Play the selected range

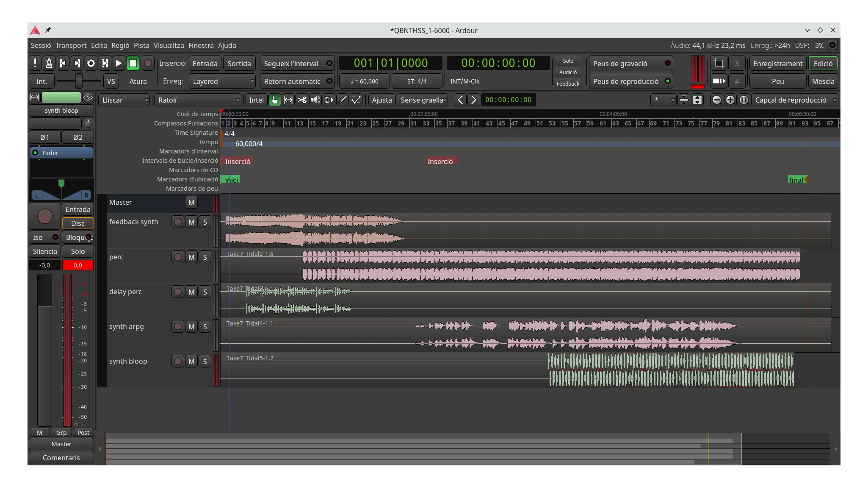tap(105, 64)
